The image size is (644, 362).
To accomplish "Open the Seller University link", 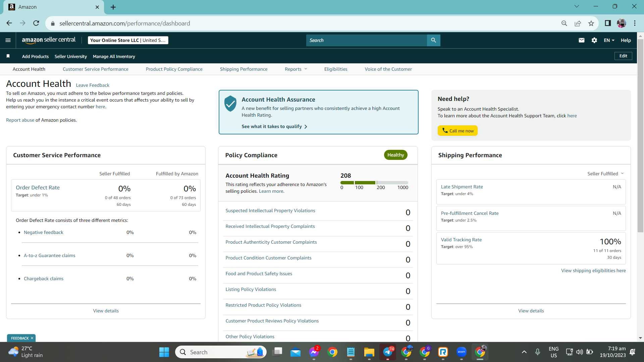I will pyautogui.click(x=71, y=56).
